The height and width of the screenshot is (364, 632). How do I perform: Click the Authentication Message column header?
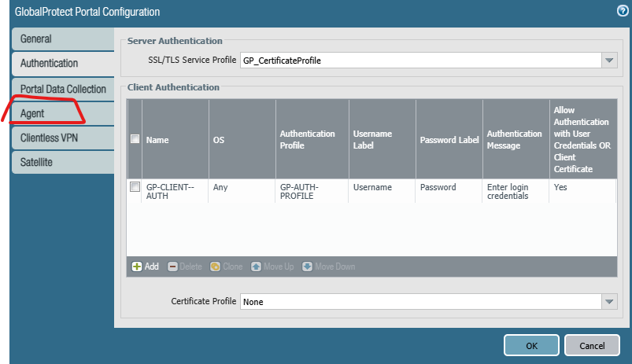[516, 139]
